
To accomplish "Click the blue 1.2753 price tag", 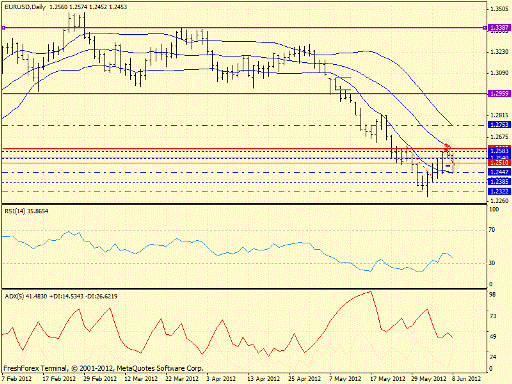I will click(x=499, y=124).
